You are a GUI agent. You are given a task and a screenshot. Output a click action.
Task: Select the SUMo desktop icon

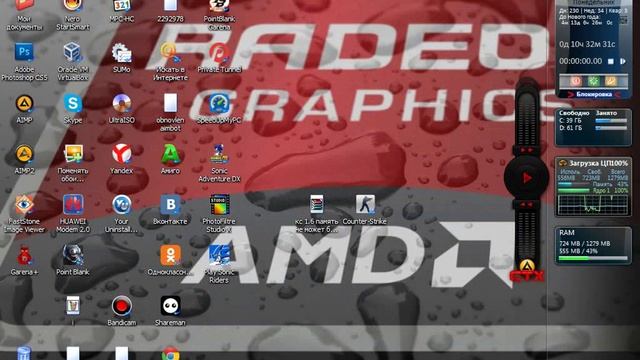pos(122,53)
